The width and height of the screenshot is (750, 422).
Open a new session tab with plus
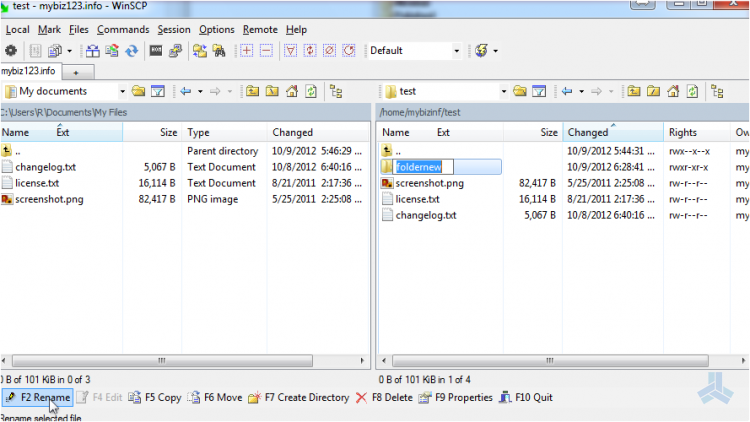click(x=77, y=73)
